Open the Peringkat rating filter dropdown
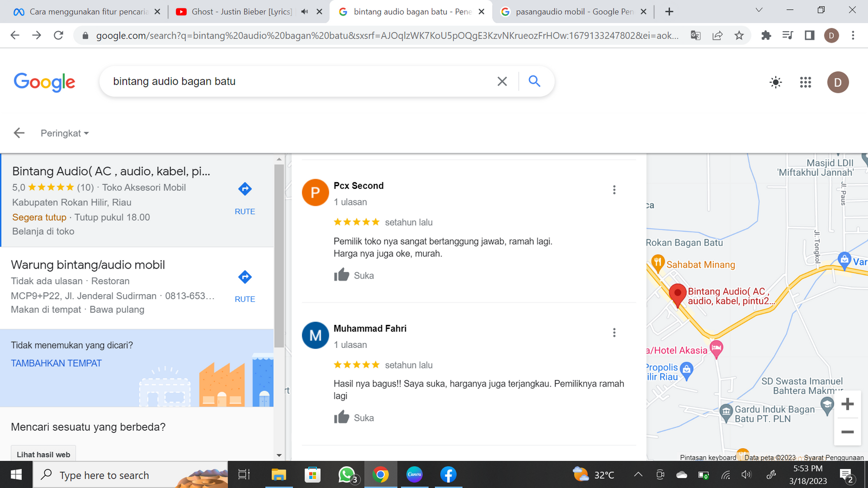 pyautogui.click(x=65, y=133)
